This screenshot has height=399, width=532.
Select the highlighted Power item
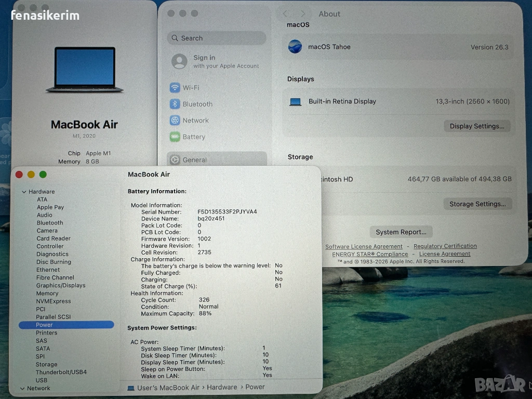click(x=66, y=325)
